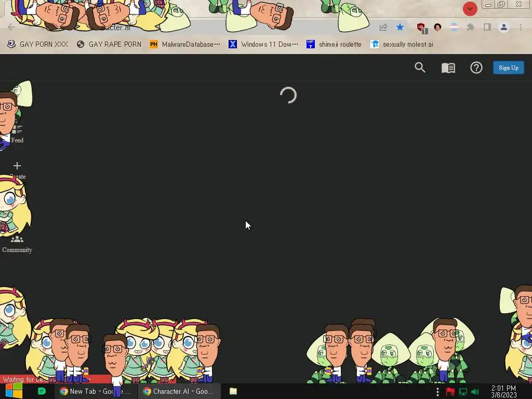532x399 pixels.
Task: Click the share page icon in address bar
Action: tap(383, 27)
